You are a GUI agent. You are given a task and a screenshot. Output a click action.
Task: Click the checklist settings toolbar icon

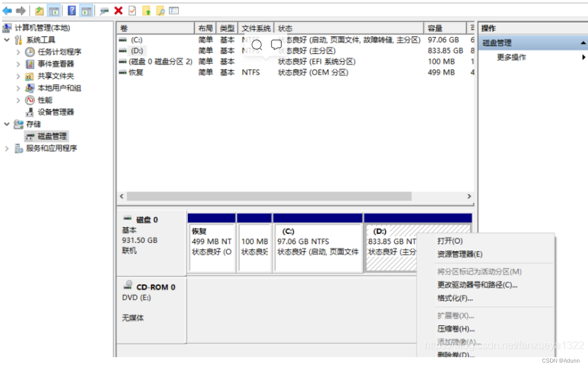(174, 10)
